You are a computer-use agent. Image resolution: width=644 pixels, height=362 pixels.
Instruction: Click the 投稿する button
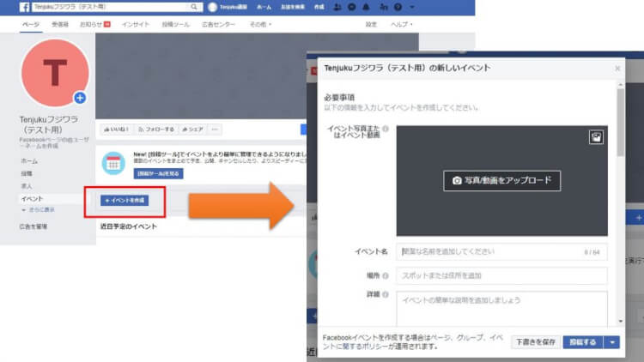click(x=583, y=342)
